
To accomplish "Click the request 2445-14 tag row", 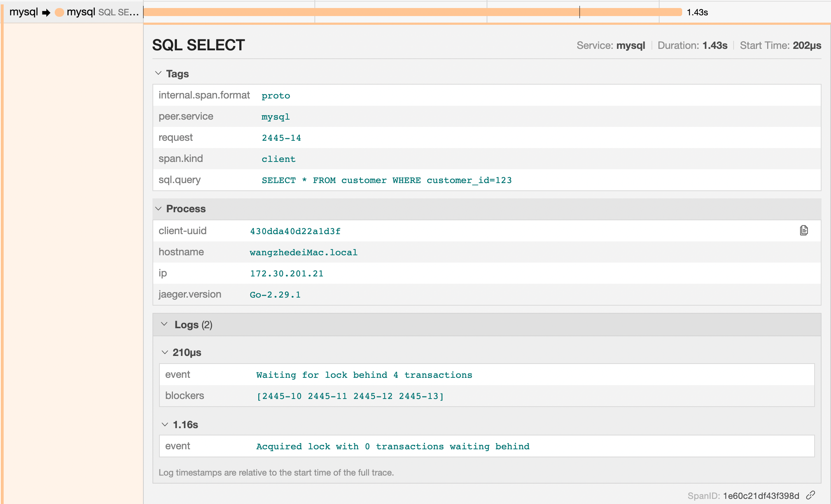I will coord(281,138).
